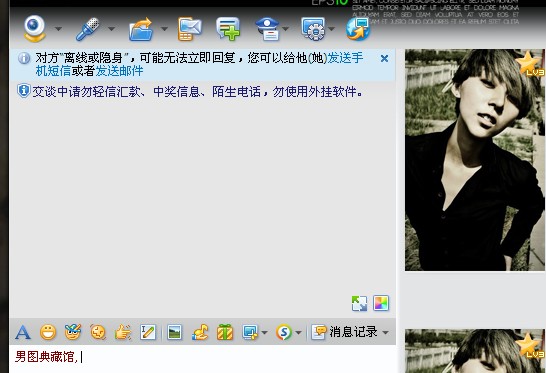Expand the voice call dropdown arrow
Screen dimensions: 546x373
111,29
